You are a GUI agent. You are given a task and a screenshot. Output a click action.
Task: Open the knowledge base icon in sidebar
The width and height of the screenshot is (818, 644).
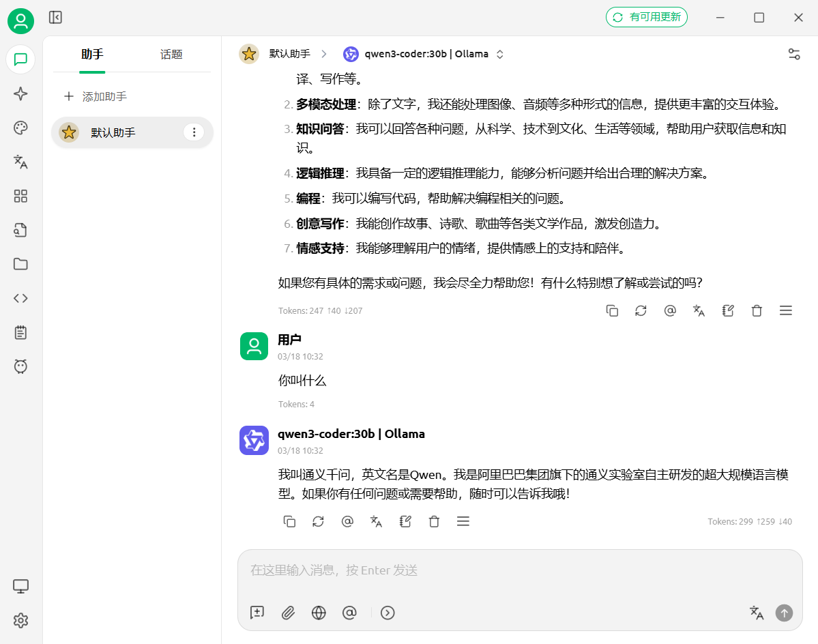click(x=20, y=230)
